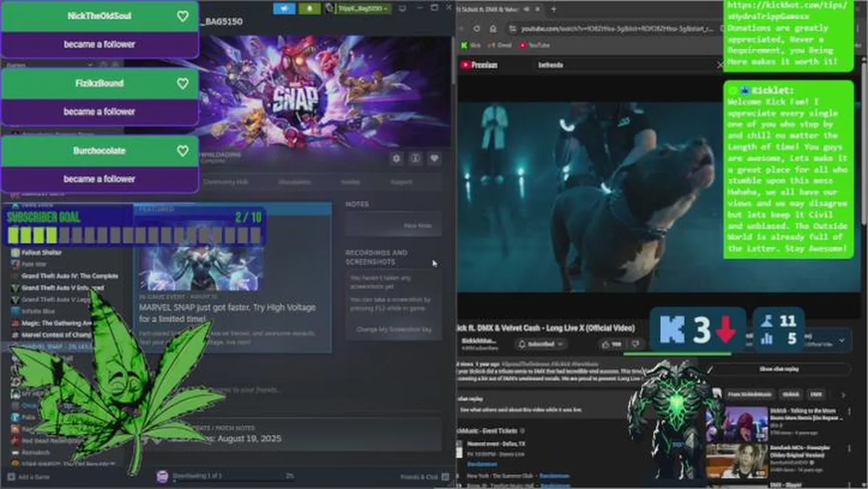The image size is (868, 489).
Task: Select the DMX filter chip
Action: coord(816,395)
